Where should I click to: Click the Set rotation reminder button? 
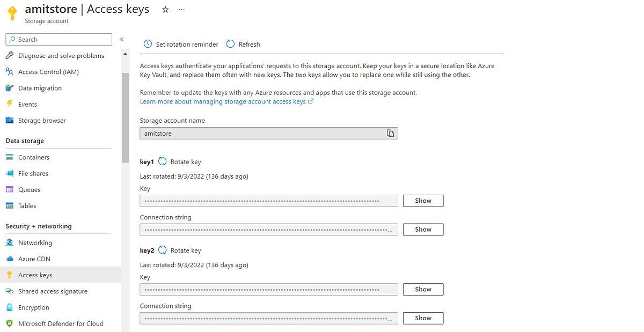click(x=180, y=44)
